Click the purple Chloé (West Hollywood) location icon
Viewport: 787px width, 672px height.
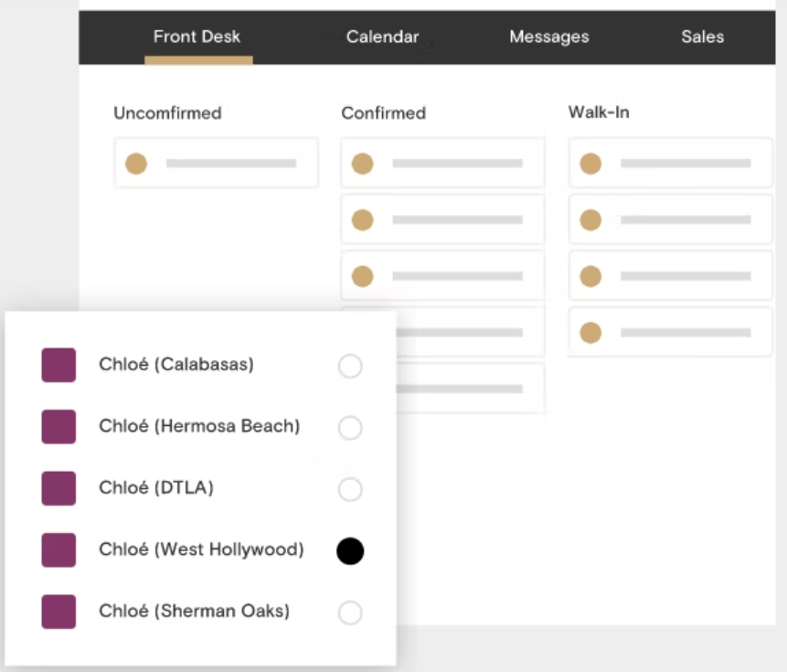point(58,550)
